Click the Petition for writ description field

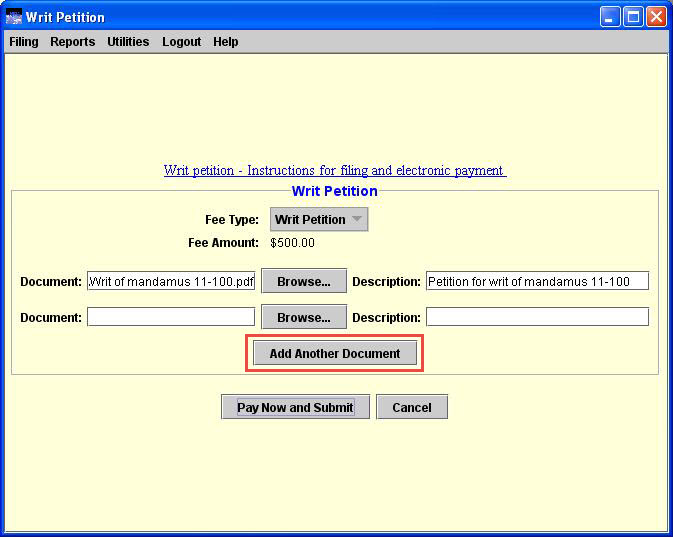(537, 281)
